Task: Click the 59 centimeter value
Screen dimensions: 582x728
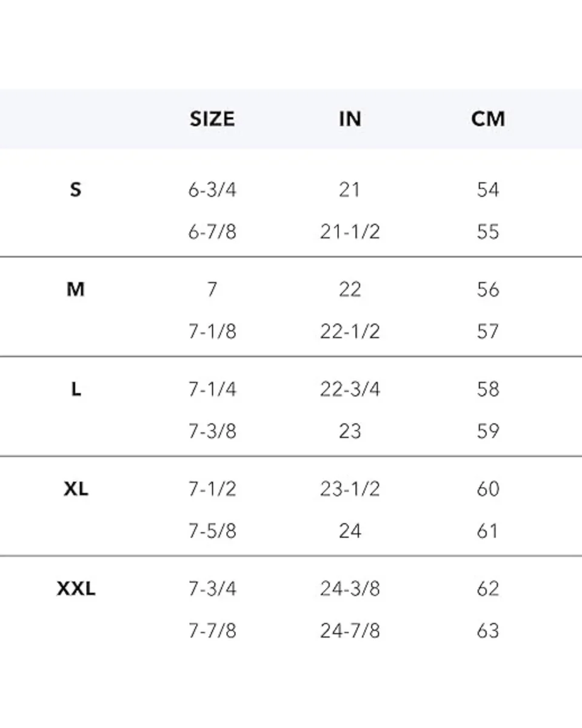Action: coord(487,431)
